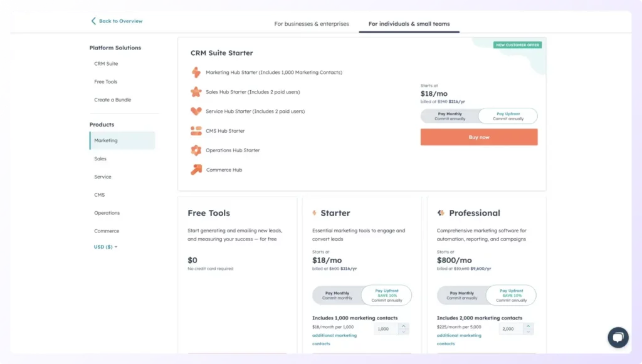Click the New Customer Offer badge
The image size is (642, 364).
pyautogui.click(x=517, y=45)
